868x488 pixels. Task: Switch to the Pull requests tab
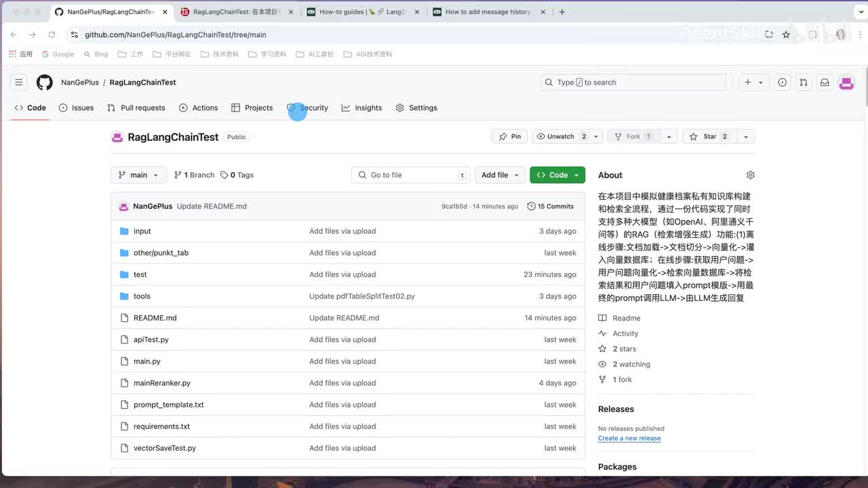pos(136,108)
